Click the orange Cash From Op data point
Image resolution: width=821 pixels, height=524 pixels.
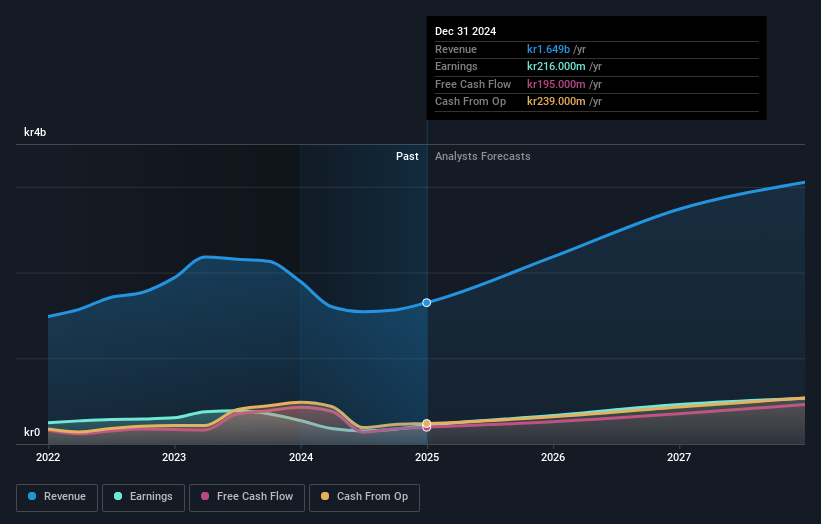[427, 423]
